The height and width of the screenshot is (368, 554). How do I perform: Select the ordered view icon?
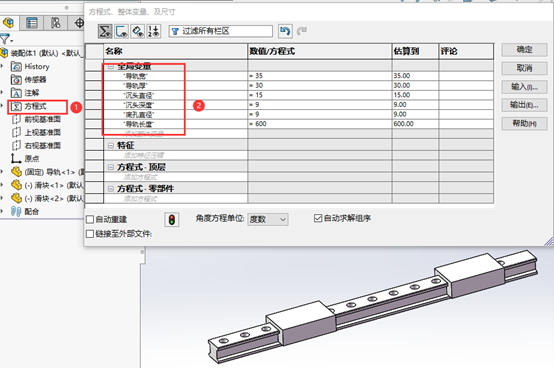[x=154, y=31]
